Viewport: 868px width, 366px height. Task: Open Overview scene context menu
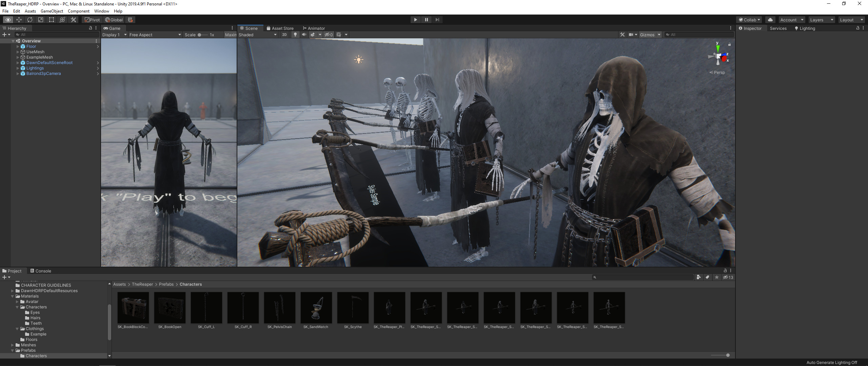click(96, 41)
